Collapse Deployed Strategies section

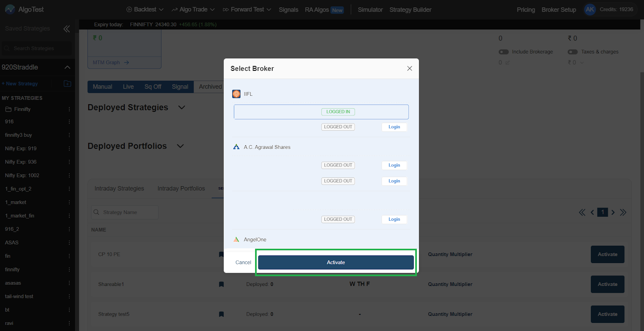coord(182,107)
